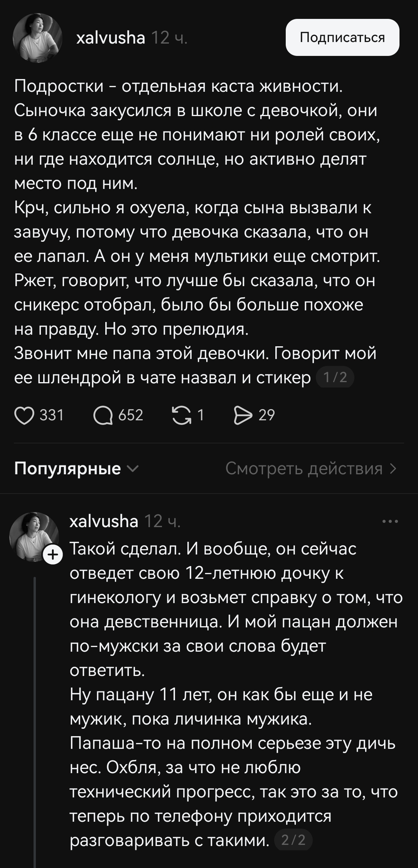This screenshot has height=868, width=418.
Task: Expand the Популярные sort dropdown
Action: click(76, 469)
